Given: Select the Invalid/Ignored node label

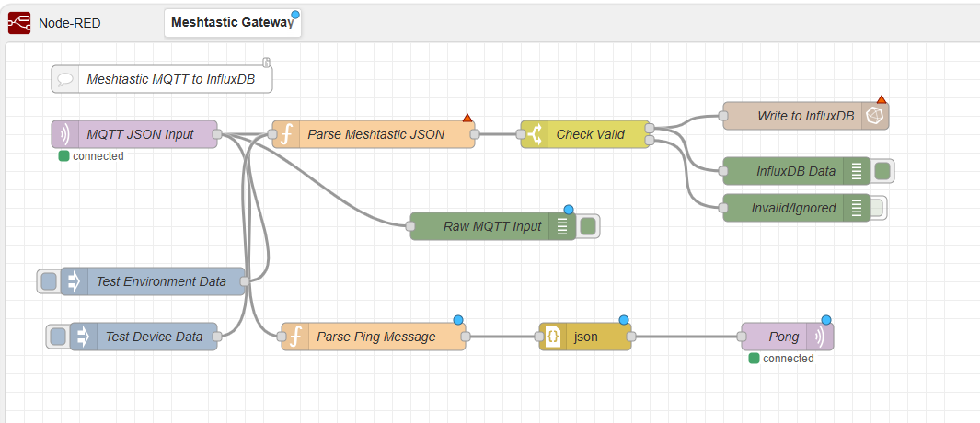Looking at the screenshot, I should point(794,208).
